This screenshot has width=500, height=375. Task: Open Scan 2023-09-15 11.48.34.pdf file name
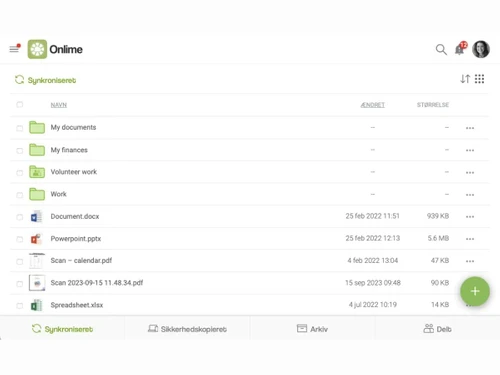coord(97,283)
